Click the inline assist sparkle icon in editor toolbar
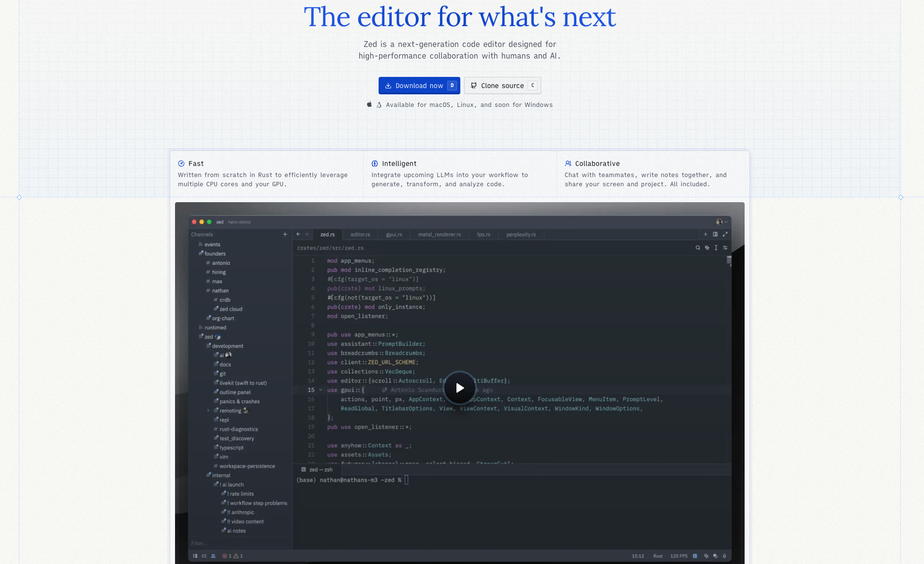924x564 pixels. [707, 248]
